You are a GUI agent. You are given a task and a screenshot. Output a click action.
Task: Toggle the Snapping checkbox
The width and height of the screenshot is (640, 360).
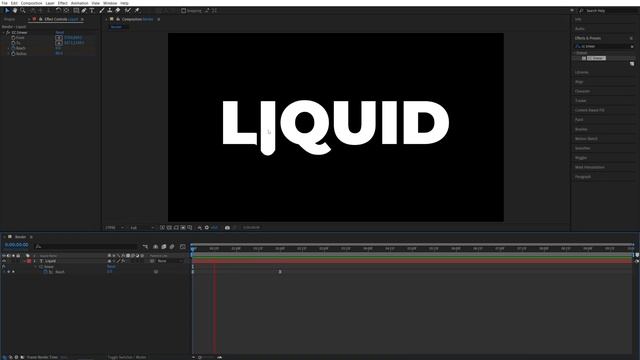[x=184, y=11]
